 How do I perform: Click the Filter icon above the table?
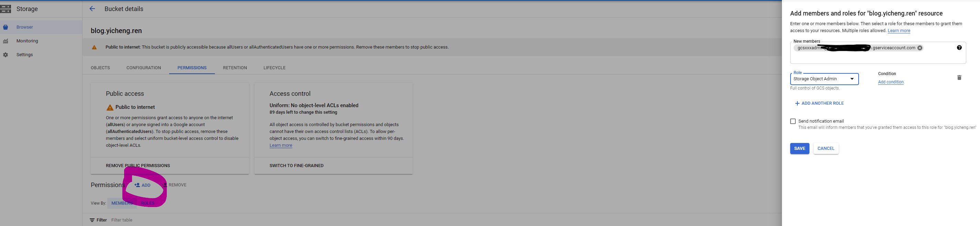coord(92,220)
